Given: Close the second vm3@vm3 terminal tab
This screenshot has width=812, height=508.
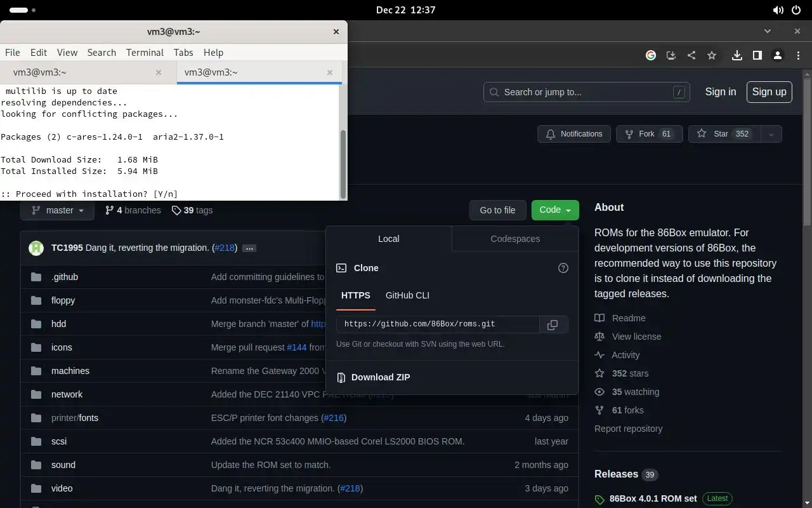Looking at the screenshot, I should tap(330, 72).
